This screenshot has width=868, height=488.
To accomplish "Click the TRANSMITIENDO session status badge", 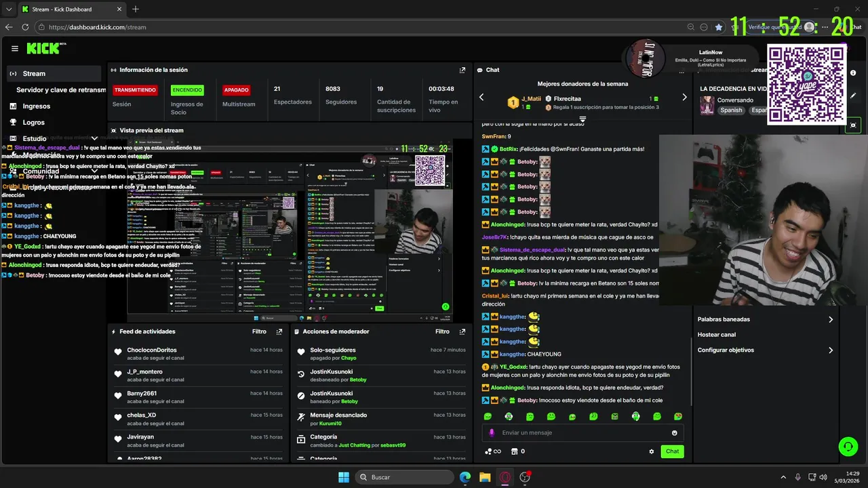I will point(135,89).
